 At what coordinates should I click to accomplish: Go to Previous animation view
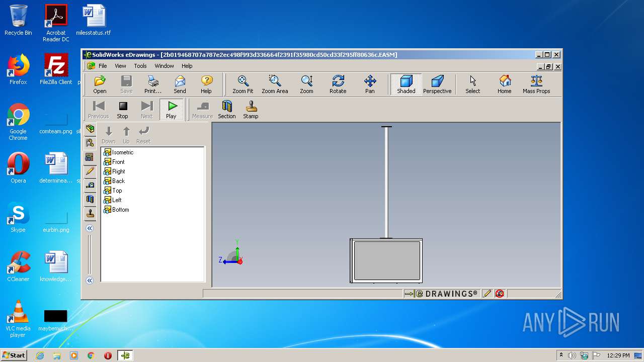(99, 110)
